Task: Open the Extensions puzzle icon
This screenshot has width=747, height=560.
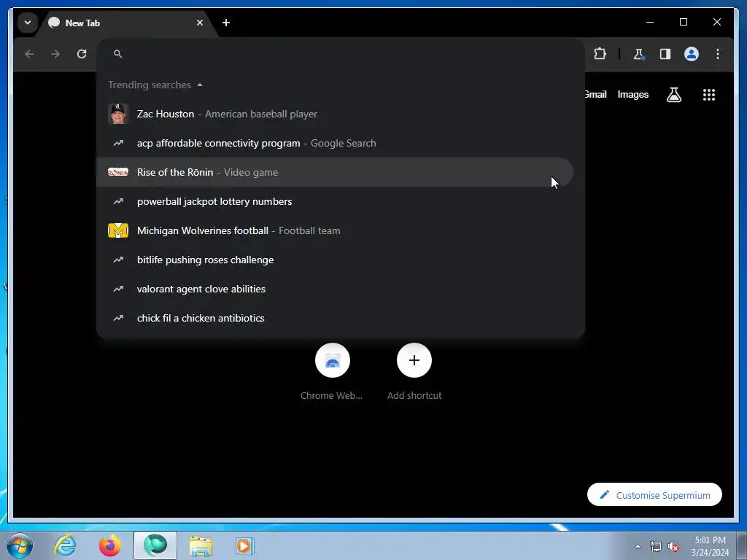Action: (600, 54)
